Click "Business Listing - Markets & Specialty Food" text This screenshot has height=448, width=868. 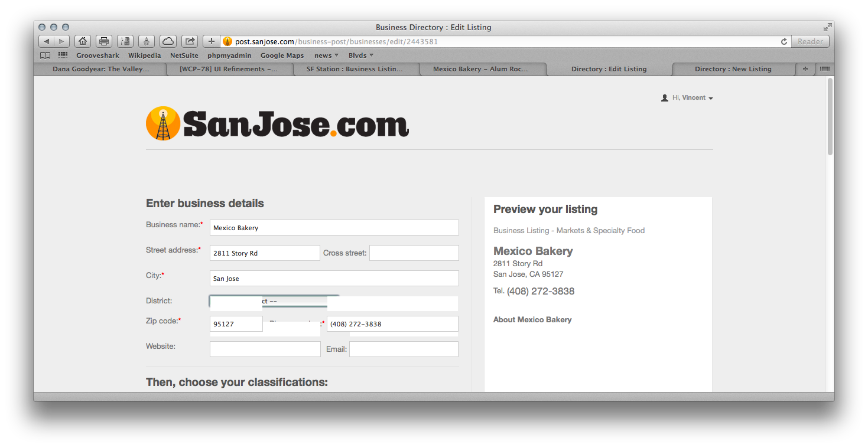[569, 231]
